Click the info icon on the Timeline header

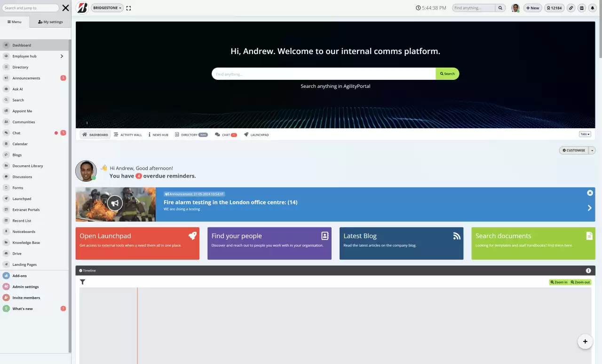588,271
